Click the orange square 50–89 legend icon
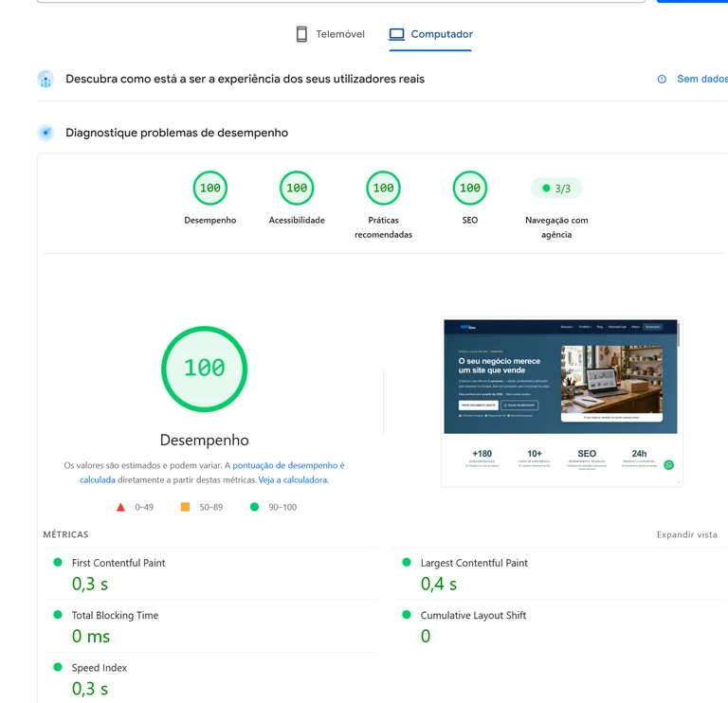728x703 pixels. coord(185,507)
